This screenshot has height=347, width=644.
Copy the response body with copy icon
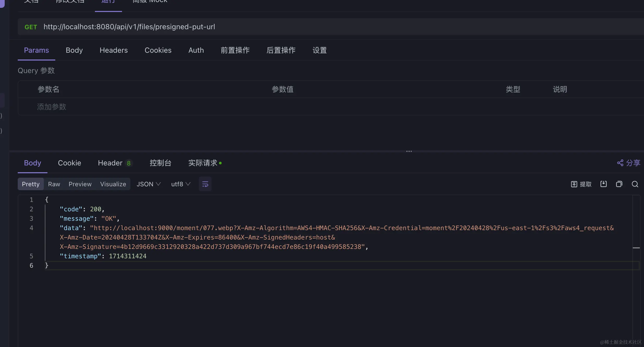pos(619,184)
